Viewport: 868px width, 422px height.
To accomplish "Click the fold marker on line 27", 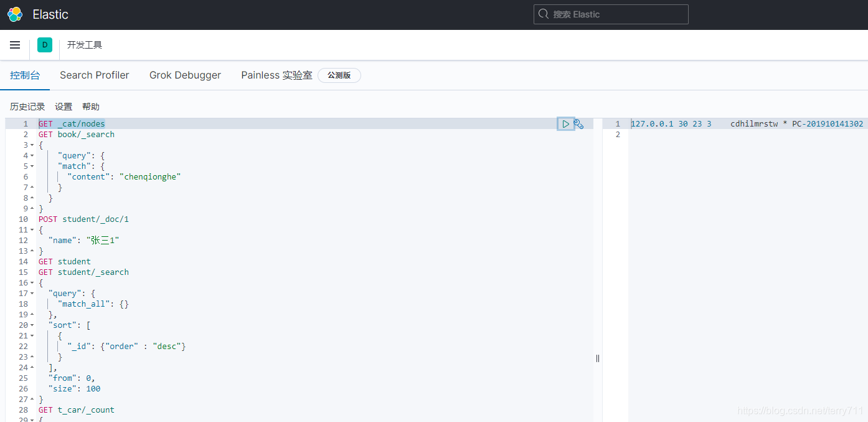I will pyautogui.click(x=32, y=400).
